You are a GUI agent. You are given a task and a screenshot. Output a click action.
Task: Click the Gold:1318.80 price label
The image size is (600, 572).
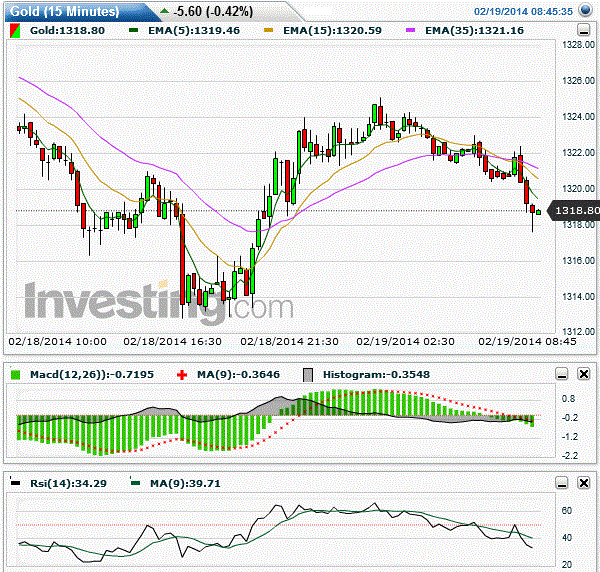coord(67,31)
